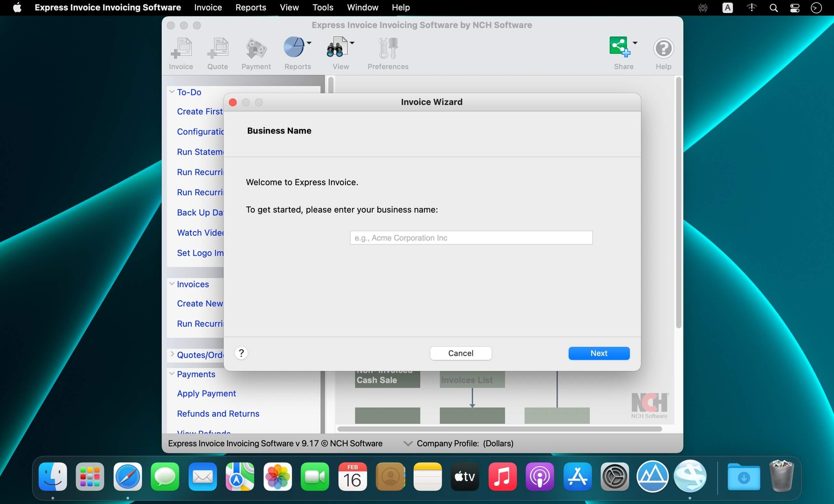
Task: Open Podcasts from the Dock
Action: click(540, 476)
